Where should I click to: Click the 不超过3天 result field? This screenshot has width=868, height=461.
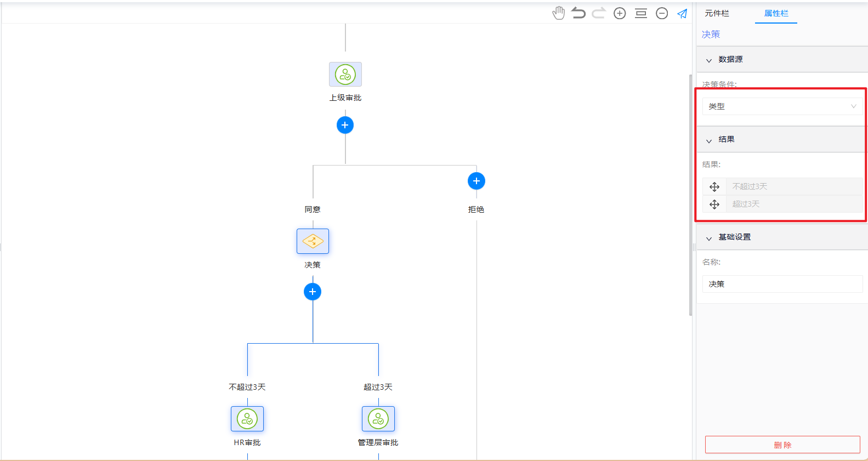pos(794,186)
